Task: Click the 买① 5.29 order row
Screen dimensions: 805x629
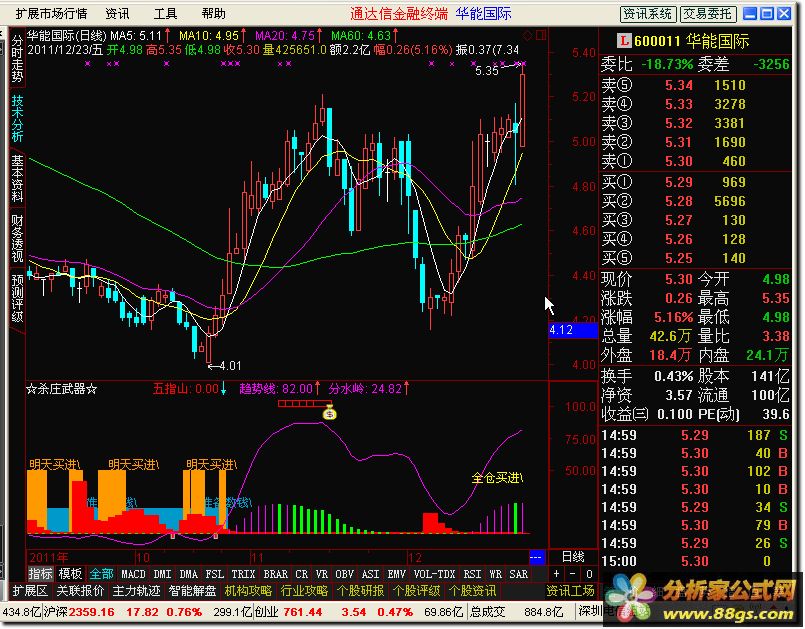Action: tap(695, 182)
